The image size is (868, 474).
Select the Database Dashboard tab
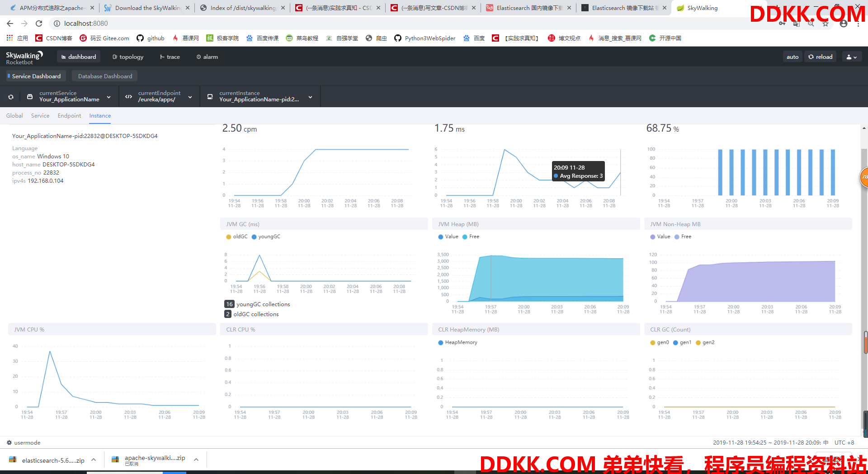click(105, 76)
